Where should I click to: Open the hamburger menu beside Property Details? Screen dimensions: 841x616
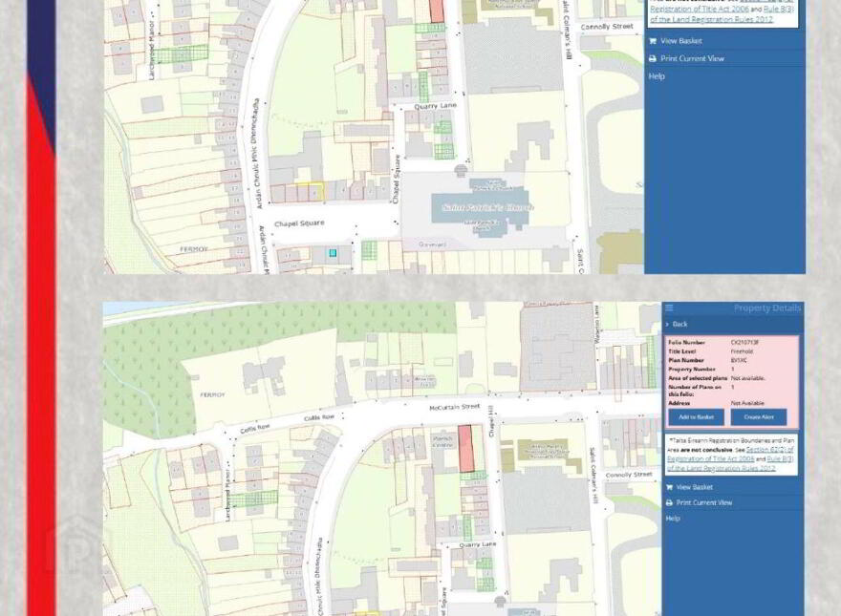click(x=669, y=308)
